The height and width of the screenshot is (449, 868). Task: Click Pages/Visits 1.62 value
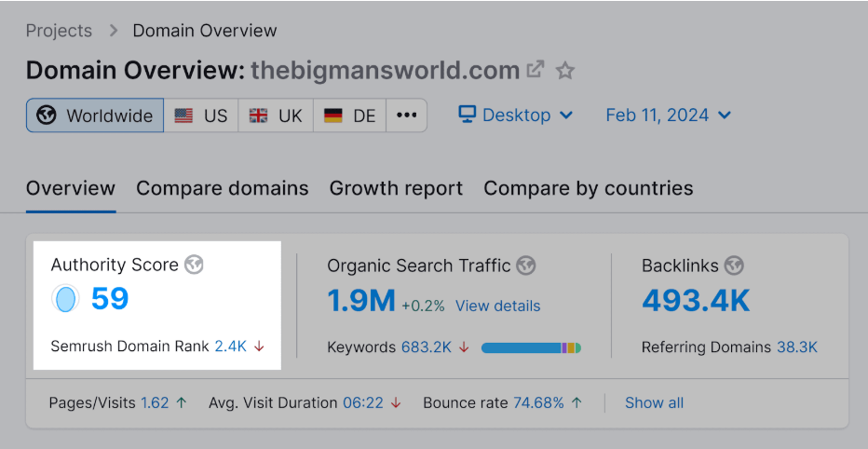pos(155,402)
